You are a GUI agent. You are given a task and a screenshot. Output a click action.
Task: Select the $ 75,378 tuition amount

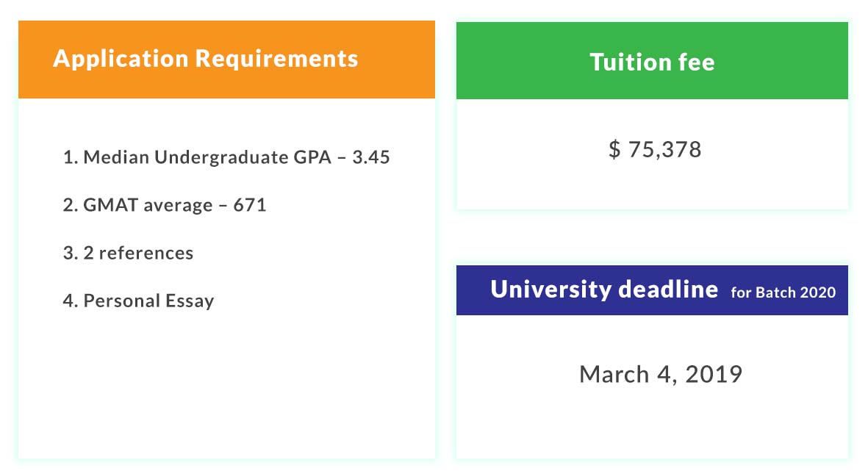pyautogui.click(x=655, y=149)
